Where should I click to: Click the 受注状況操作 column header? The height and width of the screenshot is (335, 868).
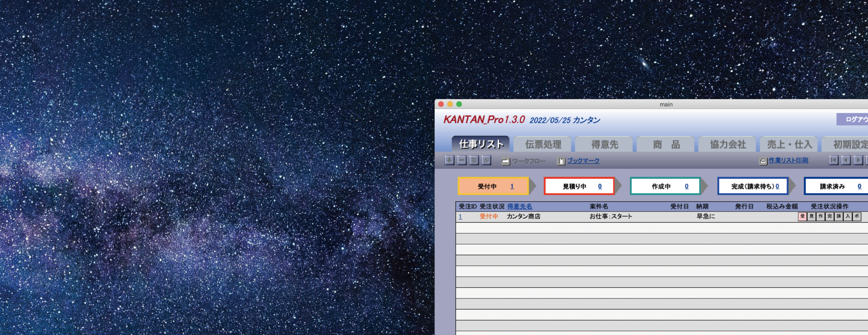coord(829,207)
